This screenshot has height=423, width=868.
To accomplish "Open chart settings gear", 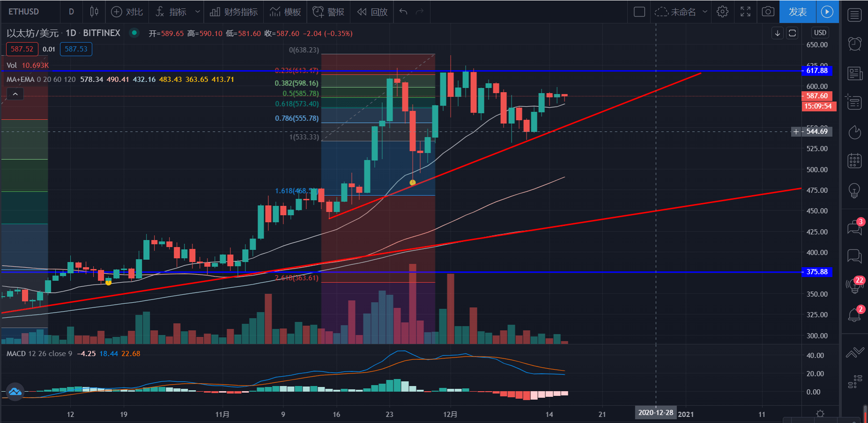I will [x=723, y=12].
